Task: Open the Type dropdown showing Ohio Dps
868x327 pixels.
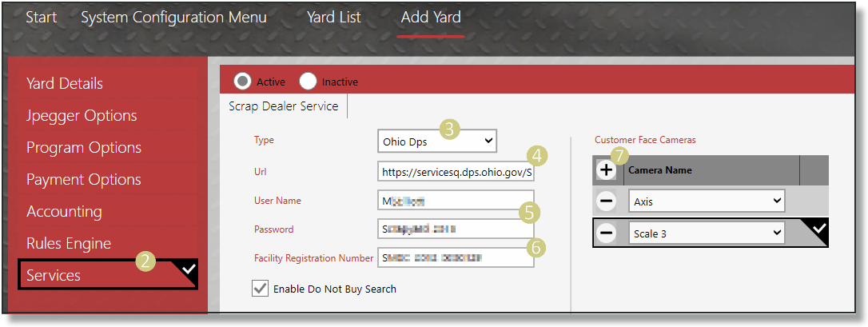Action: (436, 142)
